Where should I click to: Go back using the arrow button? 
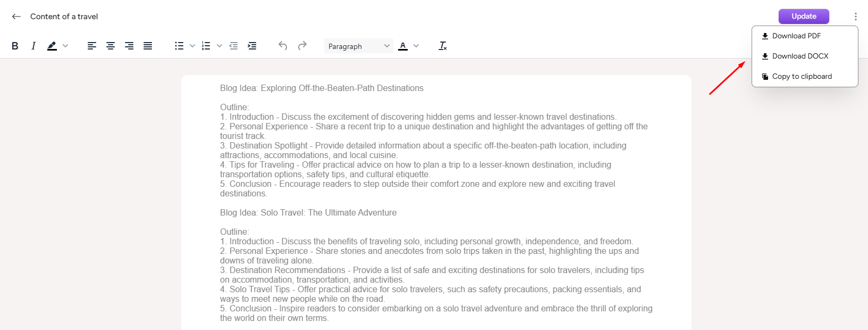click(16, 16)
